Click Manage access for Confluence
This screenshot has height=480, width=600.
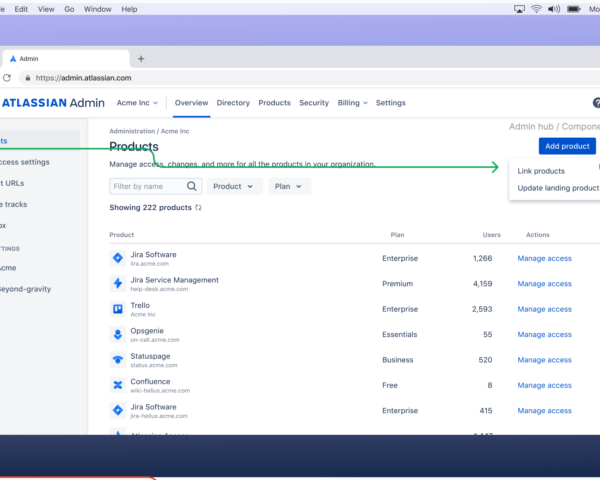(x=544, y=385)
